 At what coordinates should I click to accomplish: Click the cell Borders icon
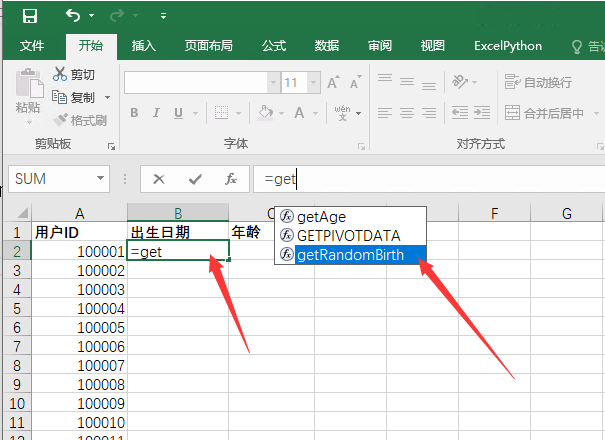pyautogui.click(x=221, y=113)
